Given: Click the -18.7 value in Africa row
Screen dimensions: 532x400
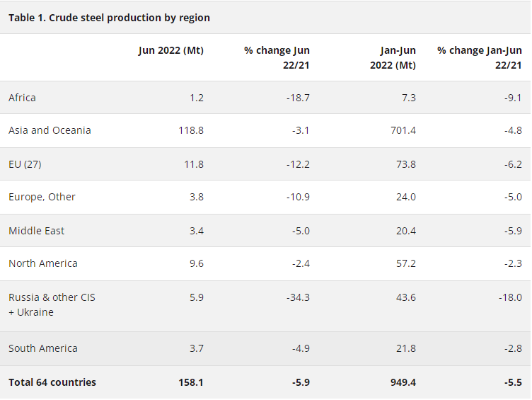Looking at the screenshot, I should click(x=297, y=98).
